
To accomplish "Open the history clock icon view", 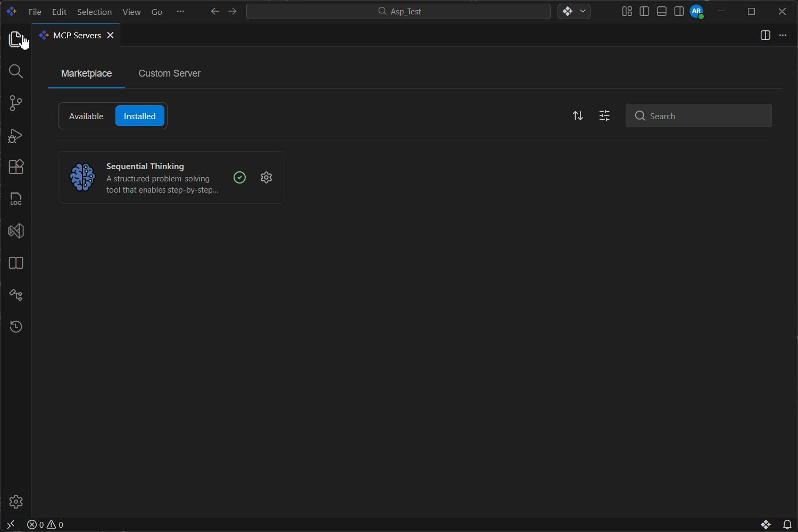I will tap(16, 327).
